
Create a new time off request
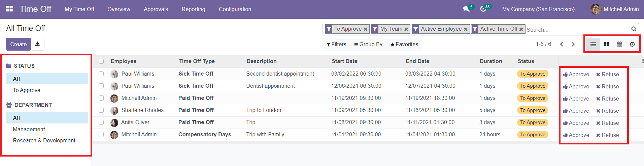(x=19, y=44)
